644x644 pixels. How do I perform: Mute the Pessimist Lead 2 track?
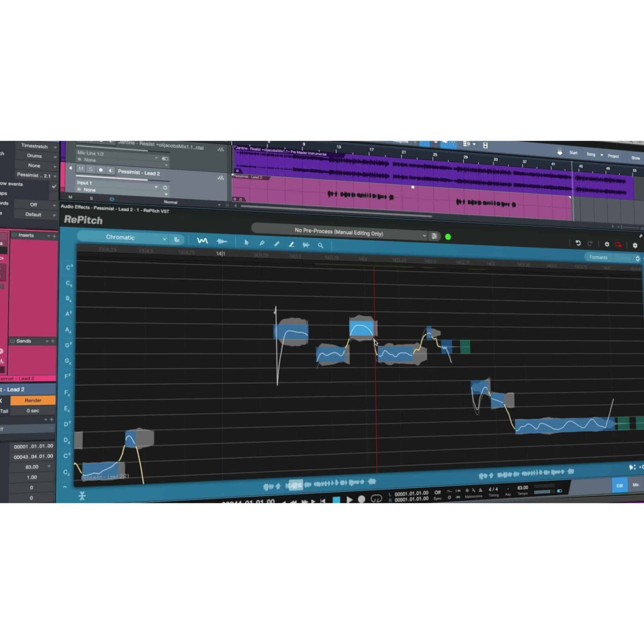coord(81,169)
